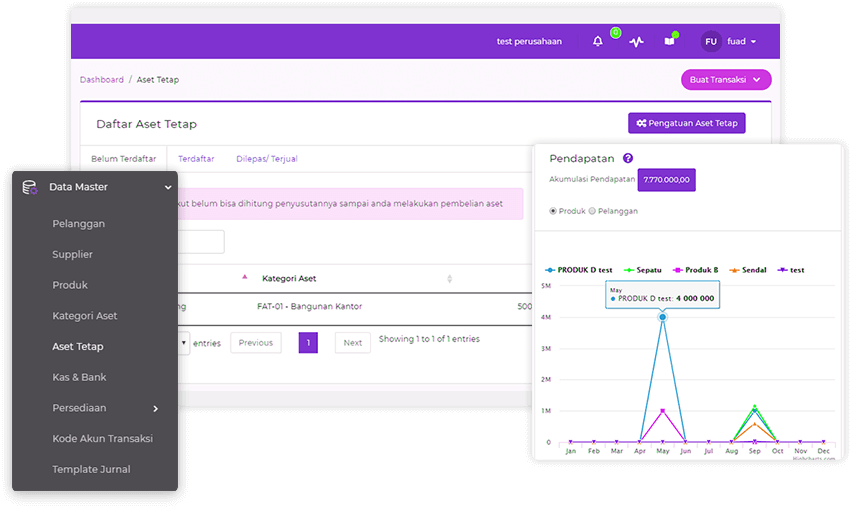
Task: Go to the Dashboard breadcrumb link
Action: point(102,80)
